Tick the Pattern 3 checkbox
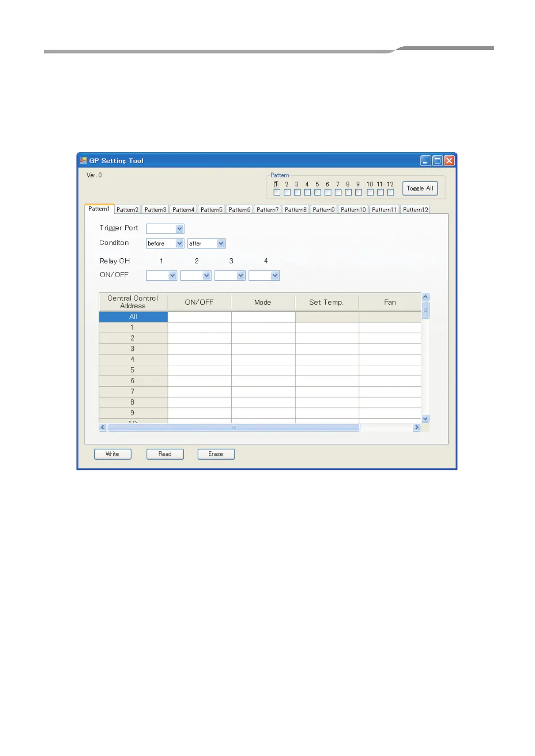Screen dimensions: 535x756 [x=297, y=192]
